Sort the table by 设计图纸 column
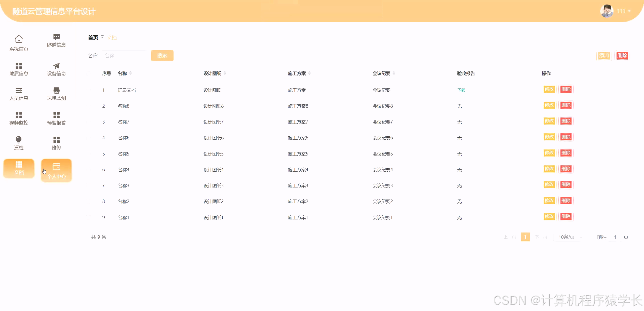 point(225,73)
